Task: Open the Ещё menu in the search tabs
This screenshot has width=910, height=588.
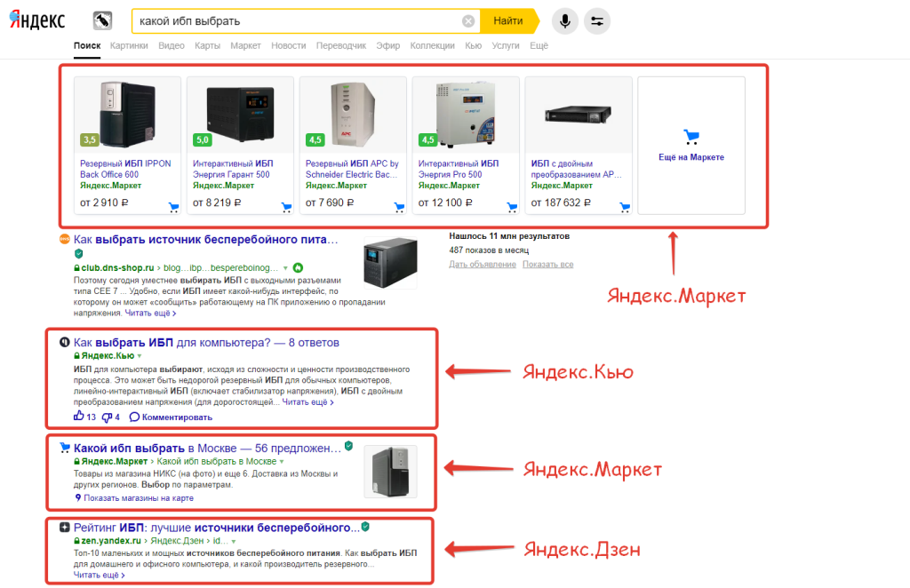Action: click(539, 45)
